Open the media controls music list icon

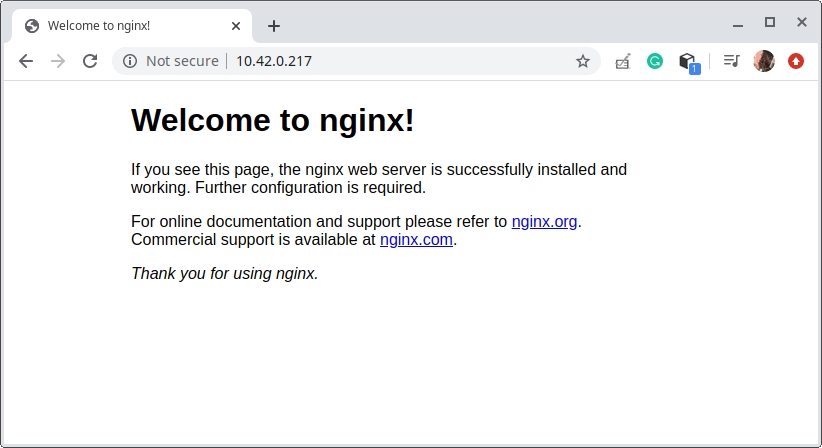coord(731,61)
